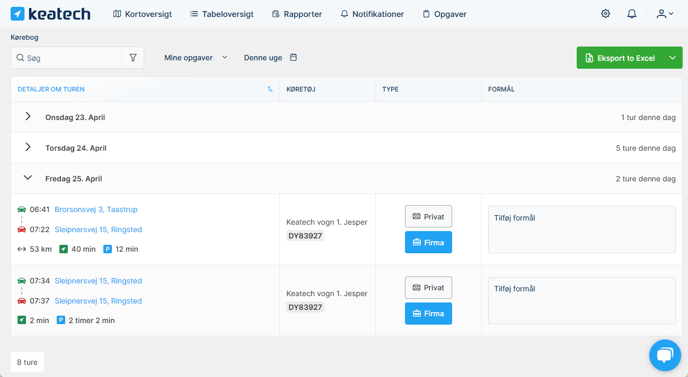Screen dimensions: 688x377
Task: Click the 8 ture counter
Action: 27,362
